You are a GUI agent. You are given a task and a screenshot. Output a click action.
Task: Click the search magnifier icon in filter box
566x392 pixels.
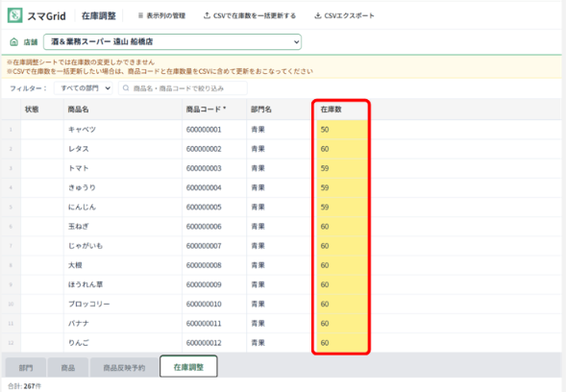click(x=126, y=88)
